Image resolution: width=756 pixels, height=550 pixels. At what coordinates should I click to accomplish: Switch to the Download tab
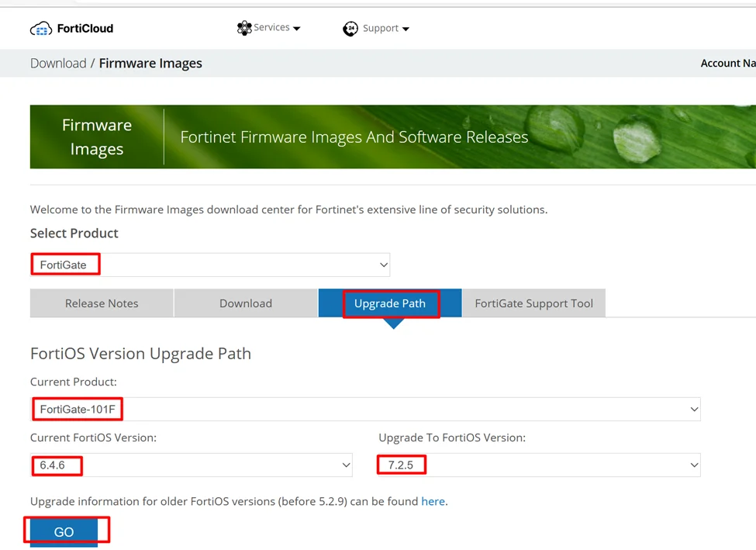point(246,303)
